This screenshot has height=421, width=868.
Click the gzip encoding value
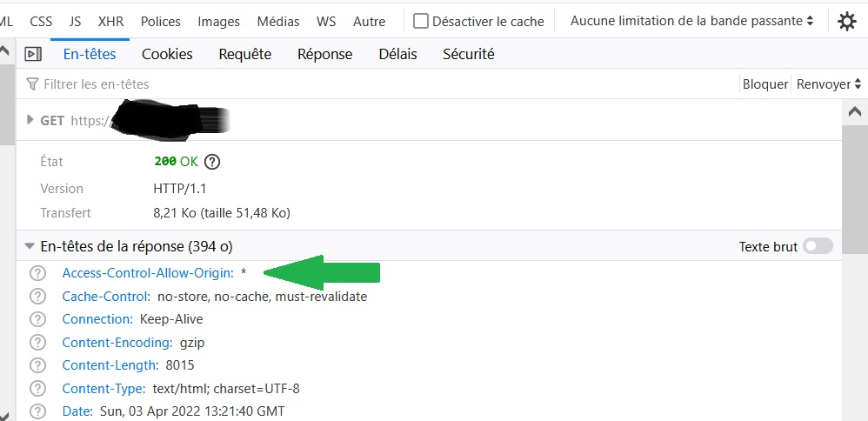(x=192, y=343)
